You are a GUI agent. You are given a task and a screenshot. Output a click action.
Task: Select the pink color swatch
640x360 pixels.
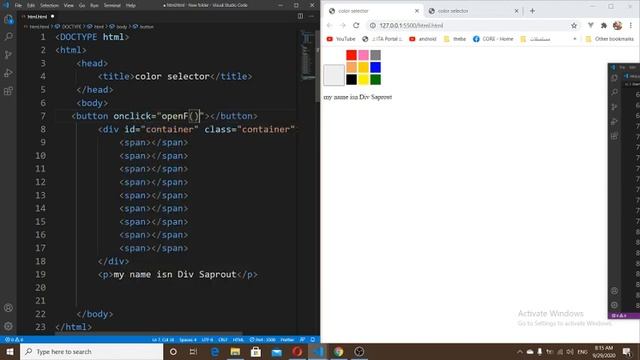click(363, 55)
